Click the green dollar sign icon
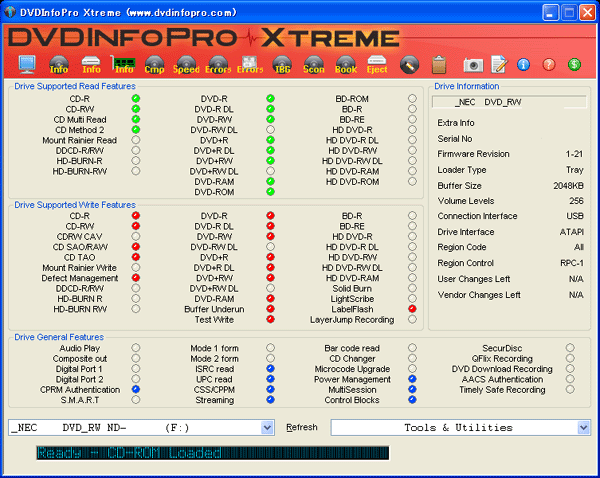 click(x=574, y=65)
